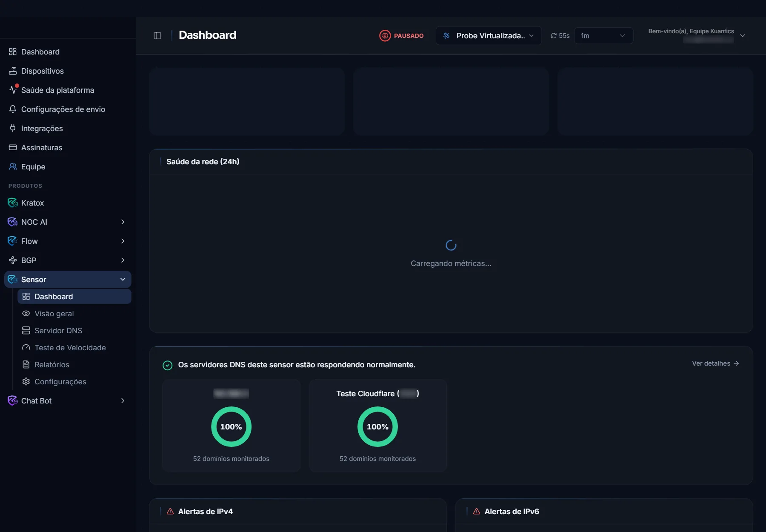
Task: Click the Assinaturas card icon
Action: [x=13, y=148]
